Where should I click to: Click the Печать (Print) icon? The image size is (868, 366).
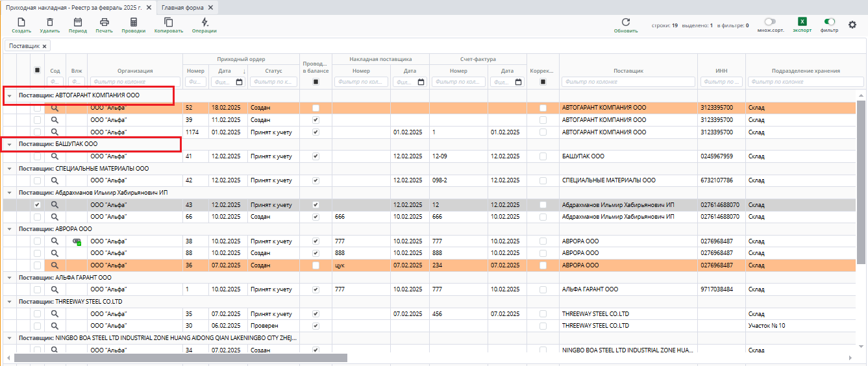coord(104,23)
